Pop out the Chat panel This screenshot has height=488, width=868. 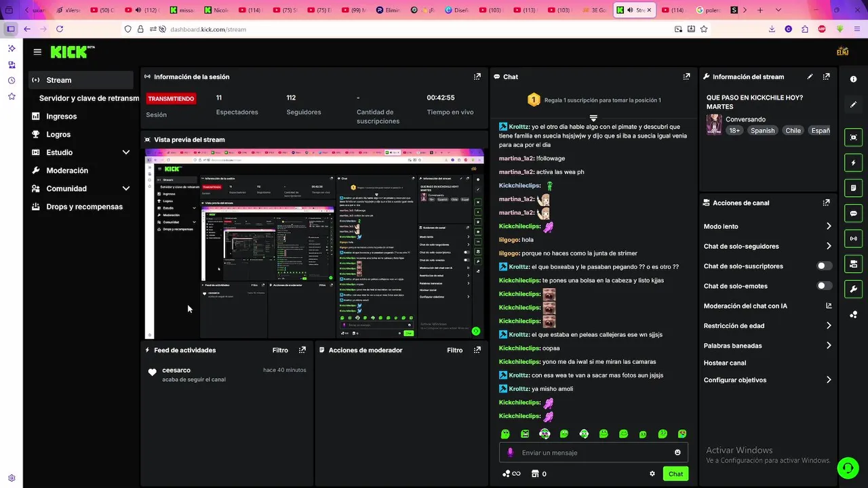[x=687, y=77]
